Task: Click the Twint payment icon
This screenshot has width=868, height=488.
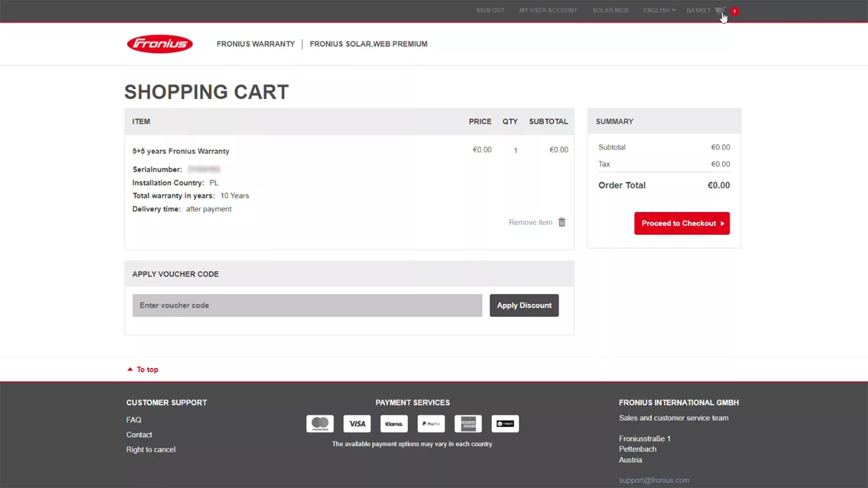Action: tap(505, 424)
